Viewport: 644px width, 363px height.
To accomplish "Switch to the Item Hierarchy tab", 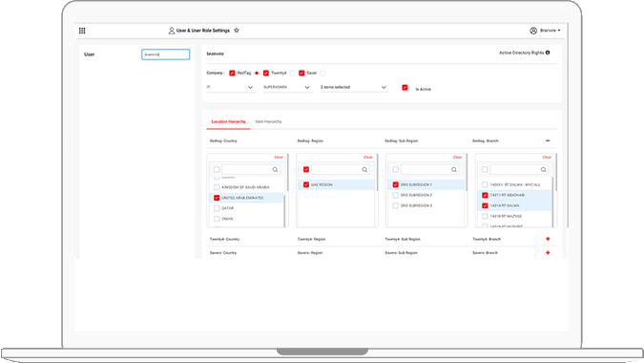I will point(269,121).
